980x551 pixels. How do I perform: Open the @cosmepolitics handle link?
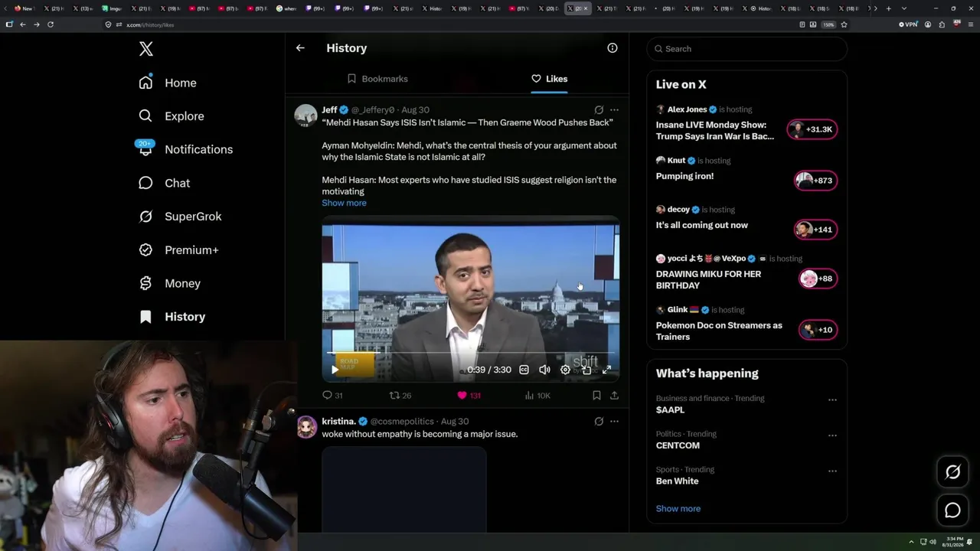tap(402, 422)
